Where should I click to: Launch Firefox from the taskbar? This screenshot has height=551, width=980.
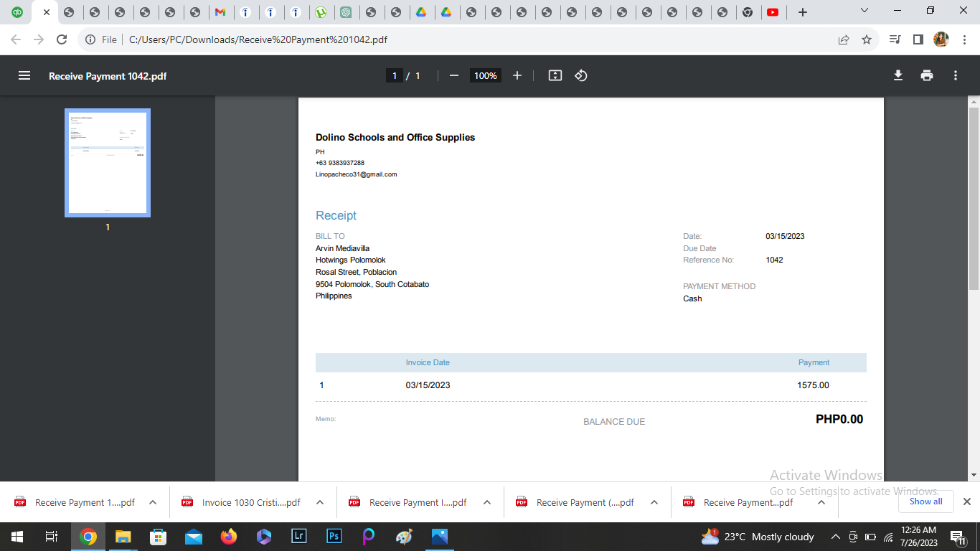[228, 537]
